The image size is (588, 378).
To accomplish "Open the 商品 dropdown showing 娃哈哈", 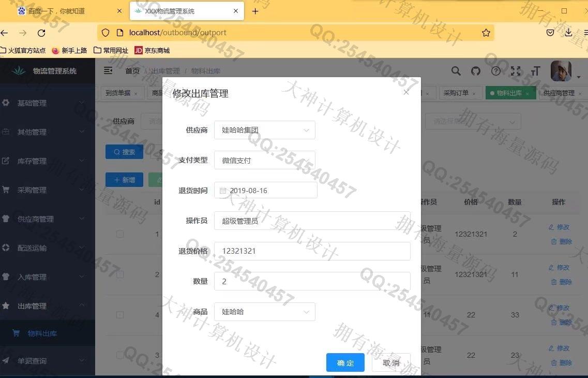I will coord(264,312).
